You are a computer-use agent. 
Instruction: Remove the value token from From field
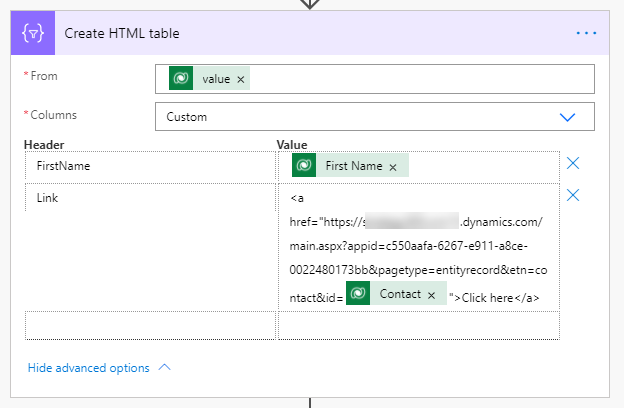(241, 80)
